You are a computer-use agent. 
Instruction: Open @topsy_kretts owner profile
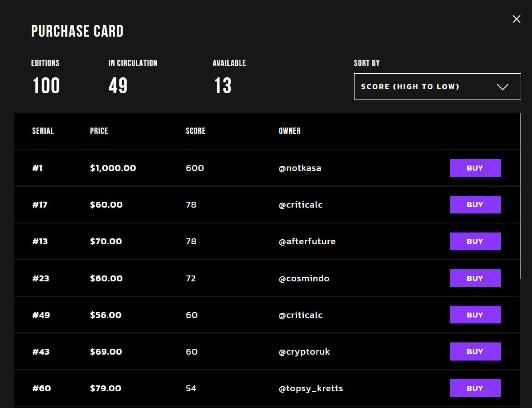pyautogui.click(x=311, y=389)
